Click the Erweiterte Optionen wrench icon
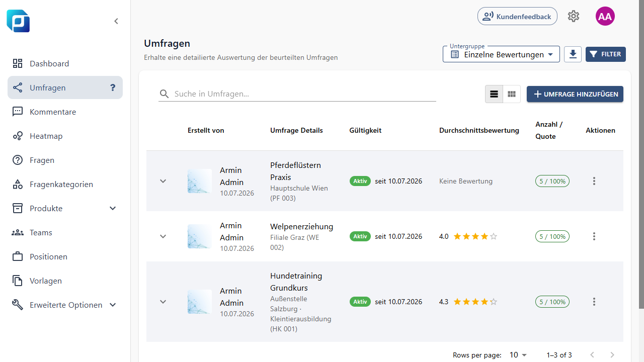Image resolution: width=644 pixels, height=362 pixels. (18, 305)
